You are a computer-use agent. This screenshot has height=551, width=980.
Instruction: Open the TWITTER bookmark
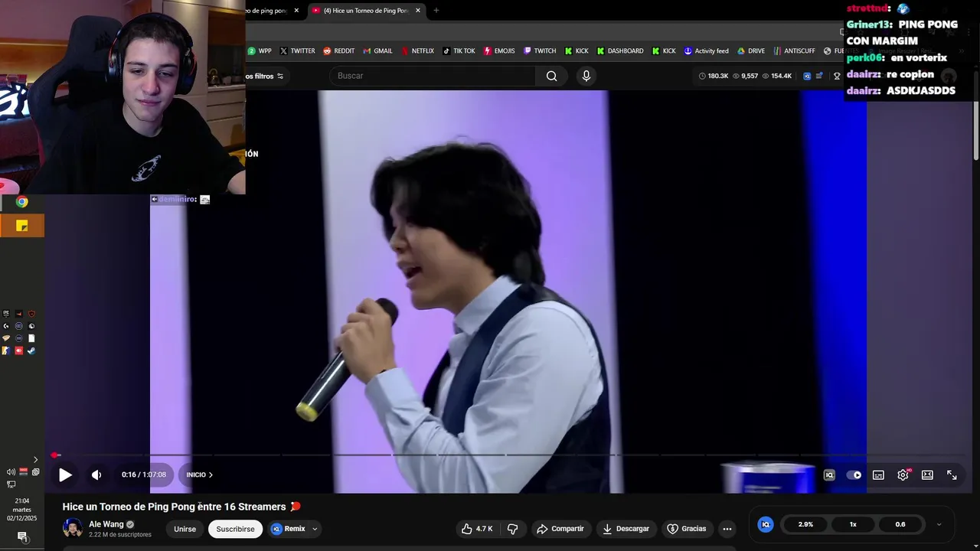coord(298,51)
